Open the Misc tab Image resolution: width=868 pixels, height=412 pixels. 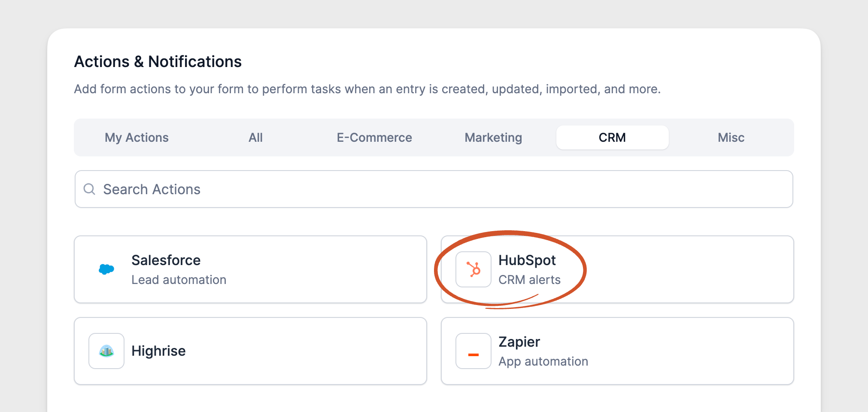click(731, 137)
